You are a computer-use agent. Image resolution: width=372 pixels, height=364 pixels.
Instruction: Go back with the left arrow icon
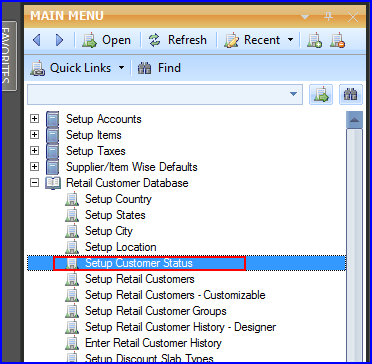pyautogui.click(x=37, y=40)
